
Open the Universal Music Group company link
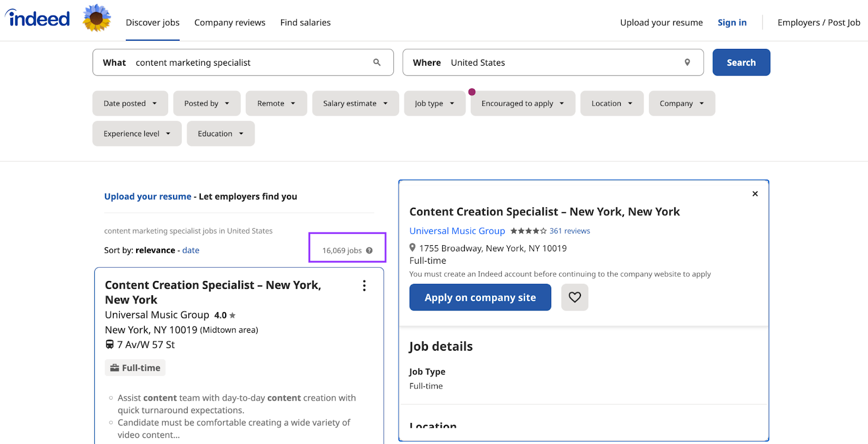(x=457, y=231)
